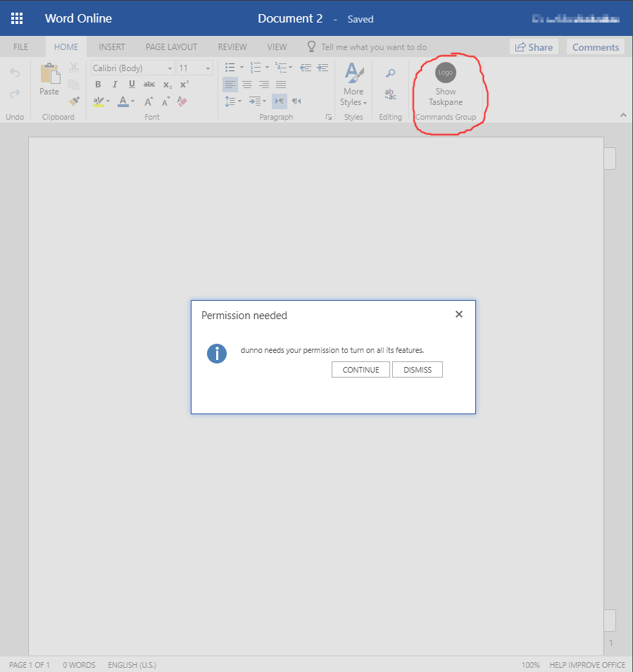
Task: Open the FILE tab
Action: click(20, 47)
